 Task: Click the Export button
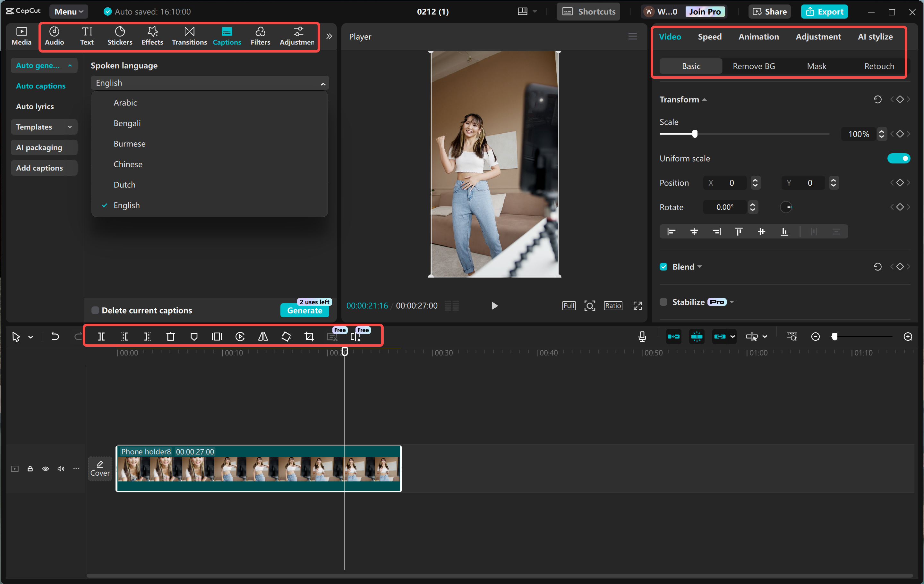tap(824, 11)
